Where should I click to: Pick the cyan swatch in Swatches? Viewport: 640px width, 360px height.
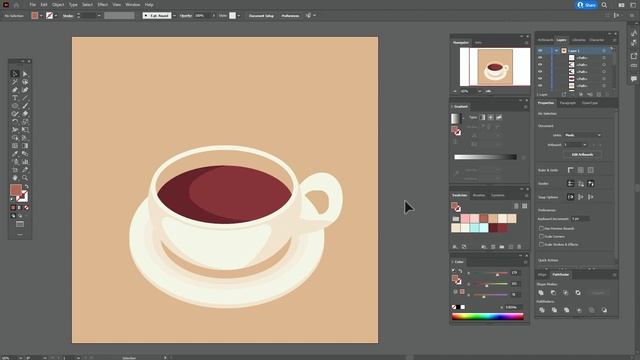474,228
